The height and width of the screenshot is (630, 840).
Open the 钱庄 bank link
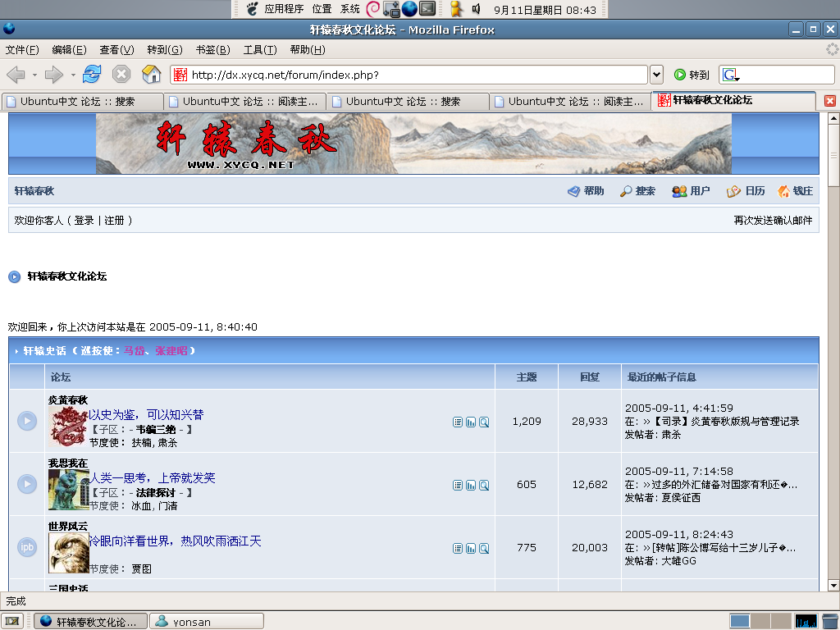(x=795, y=190)
